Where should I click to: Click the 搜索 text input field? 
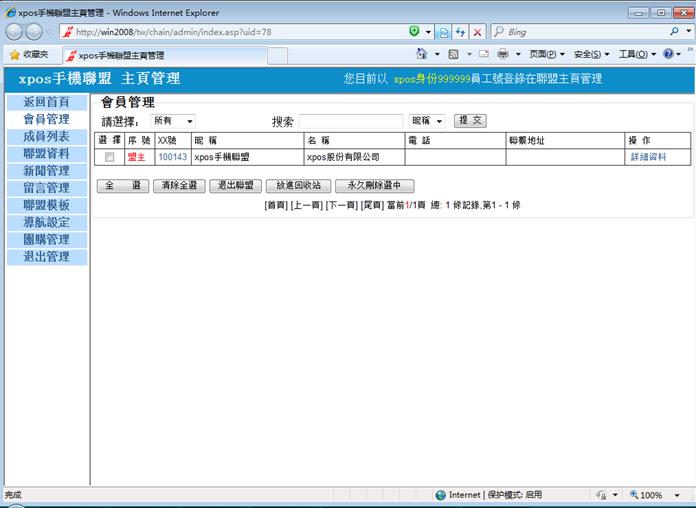coord(350,121)
